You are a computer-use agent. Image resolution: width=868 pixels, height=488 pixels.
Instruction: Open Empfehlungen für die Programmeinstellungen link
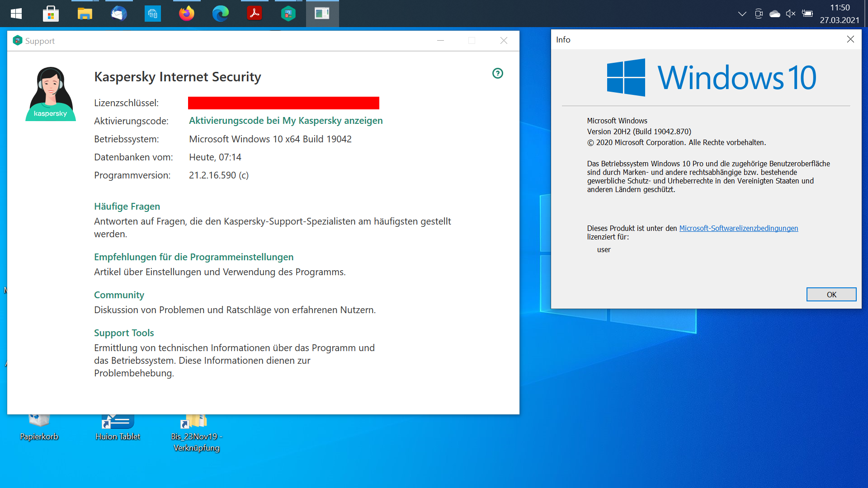193,257
